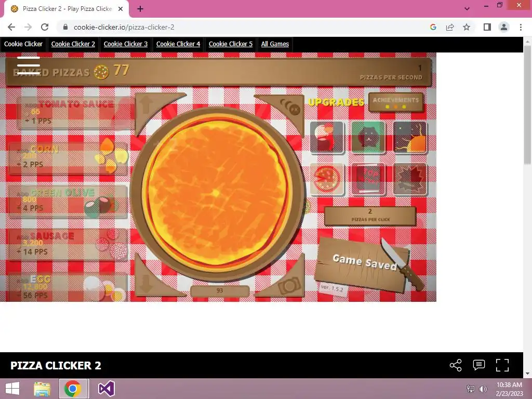Open the volume control in tray
The image size is (532, 399).
(483, 389)
